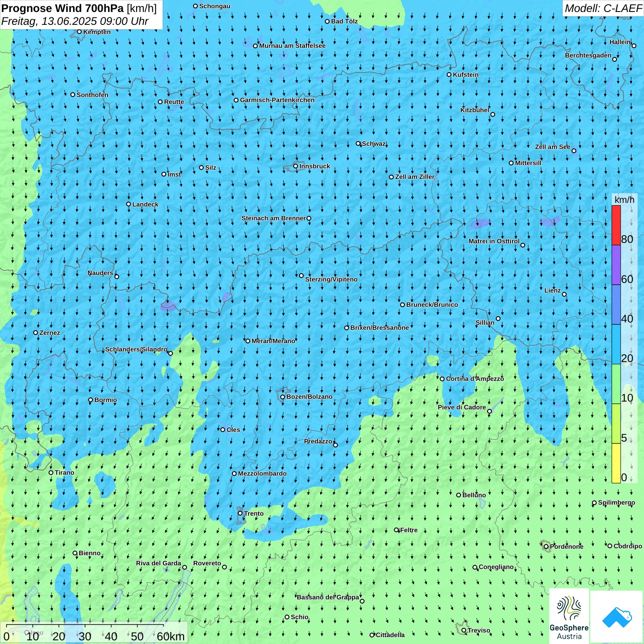644x644 pixels.
Task: Click the date 'Freitag, 13.06.2025 09:00 Uhr'
Action: tap(75, 21)
